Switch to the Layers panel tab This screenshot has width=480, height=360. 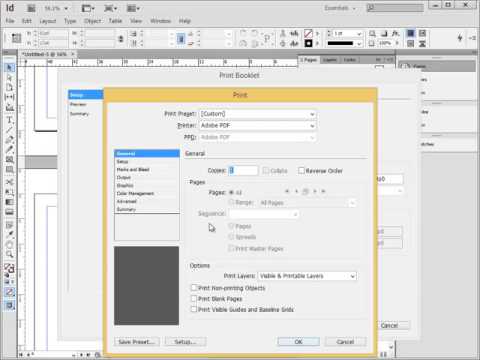[330, 60]
